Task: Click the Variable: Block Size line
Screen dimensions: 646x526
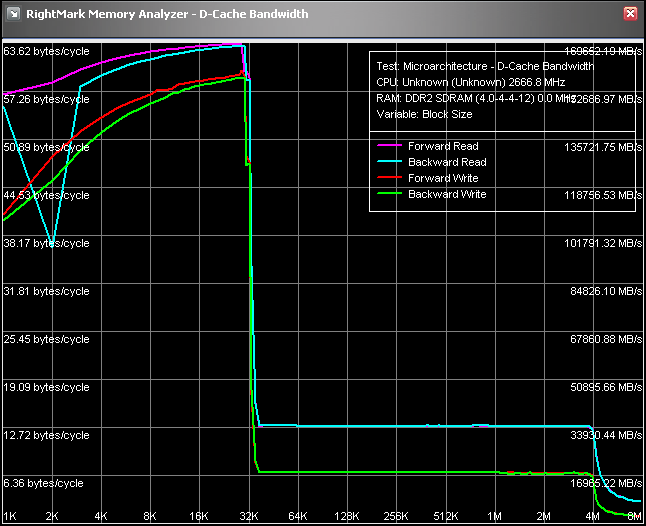Action: click(424, 115)
